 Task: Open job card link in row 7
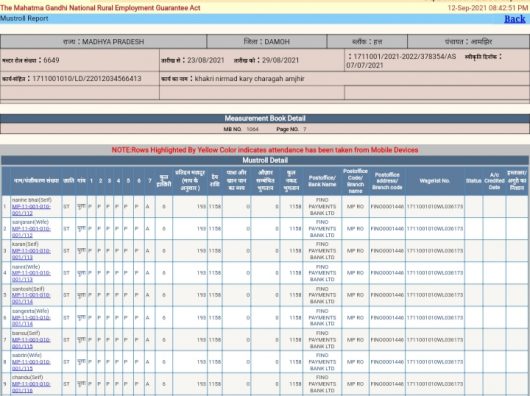[x=31, y=343]
